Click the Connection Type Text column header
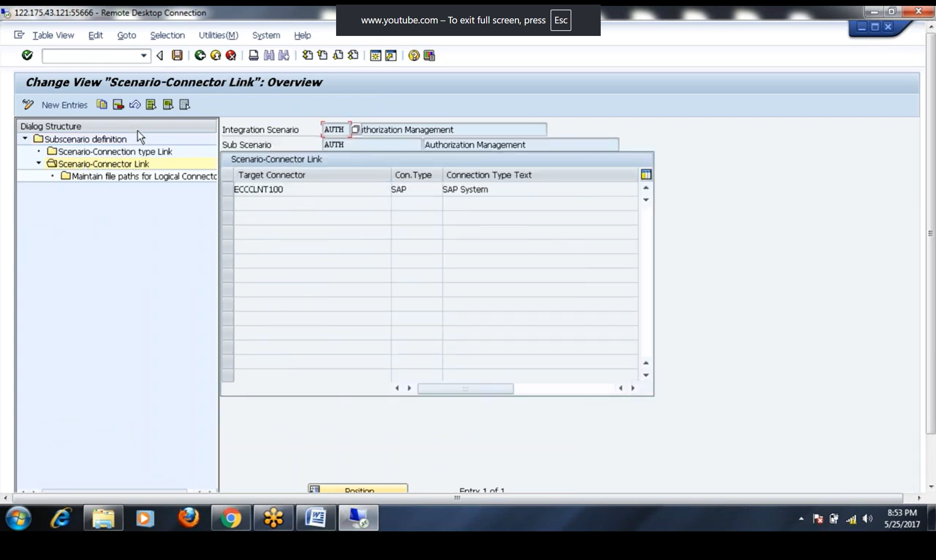Screen dimensions: 936x560 (540, 175)
